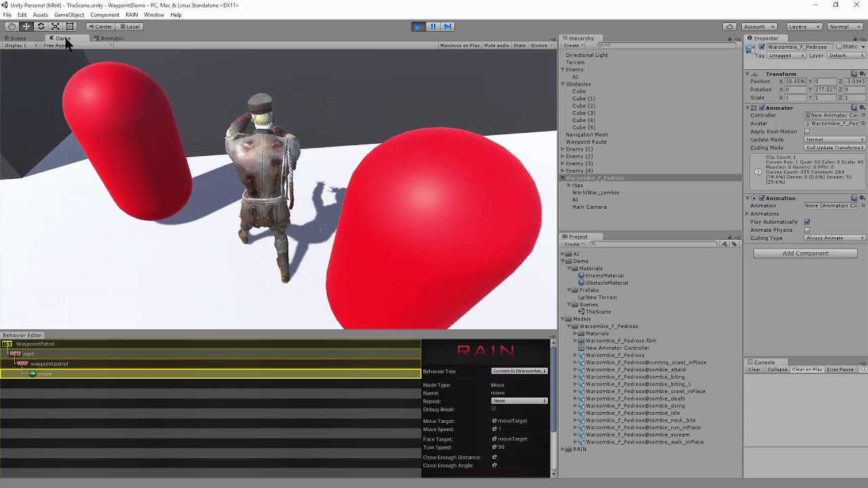Screen dimensions: 868x488
Task: Enable Apply Root Motion checkbox
Action: (807, 131)
